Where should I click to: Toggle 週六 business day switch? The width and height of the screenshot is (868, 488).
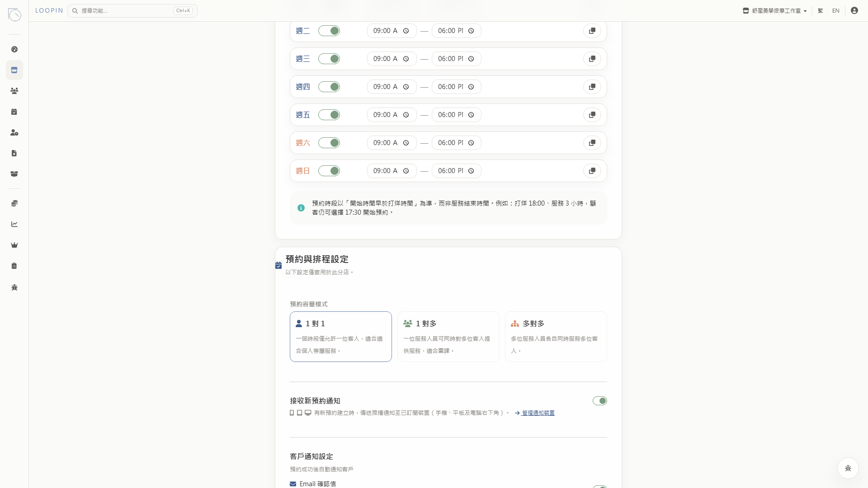click(x=329, y=143)
